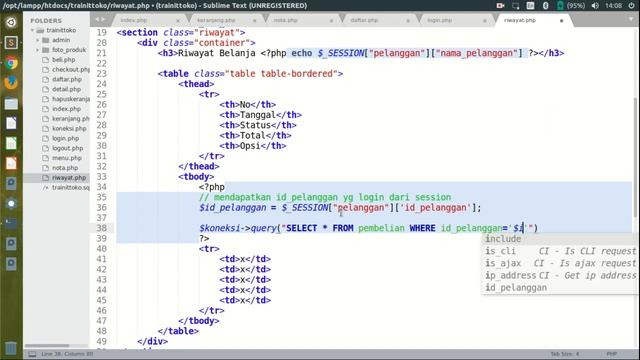The height and width of the screenshot is (360, 640).
Task: Switch to the daftar.php tab
Action: pyautogui.click(x=364, y=20)
